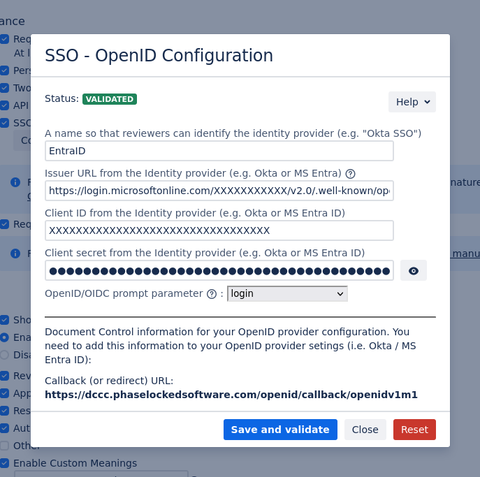Viewport: 480px width, 477px height.
Task: Focus the identity provider name field EntraID
Action: point(219,151)
